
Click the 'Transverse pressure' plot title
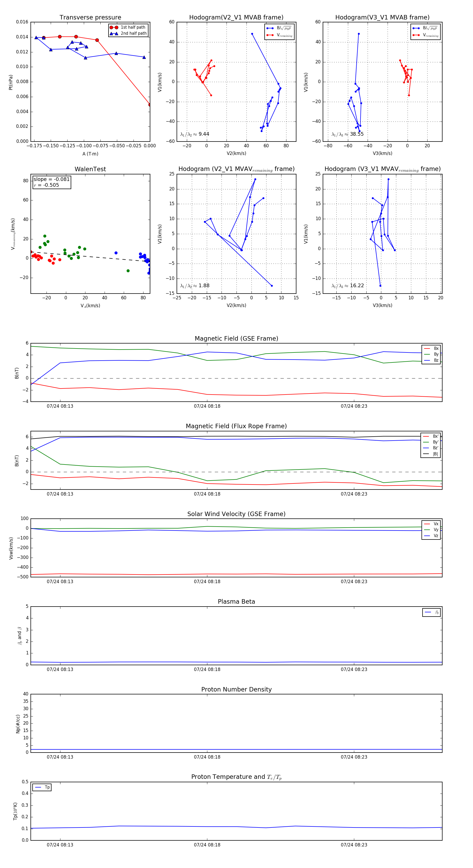(x=90, y=18)
